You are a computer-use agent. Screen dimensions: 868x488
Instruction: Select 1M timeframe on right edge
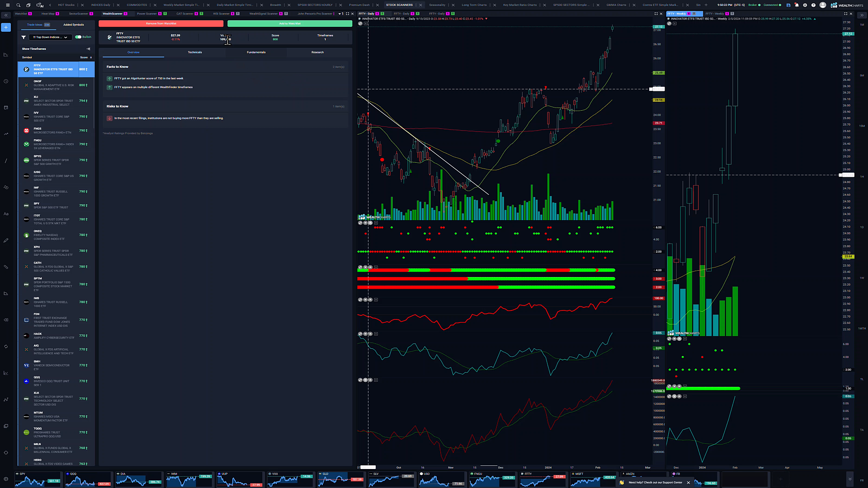point(862,25)
